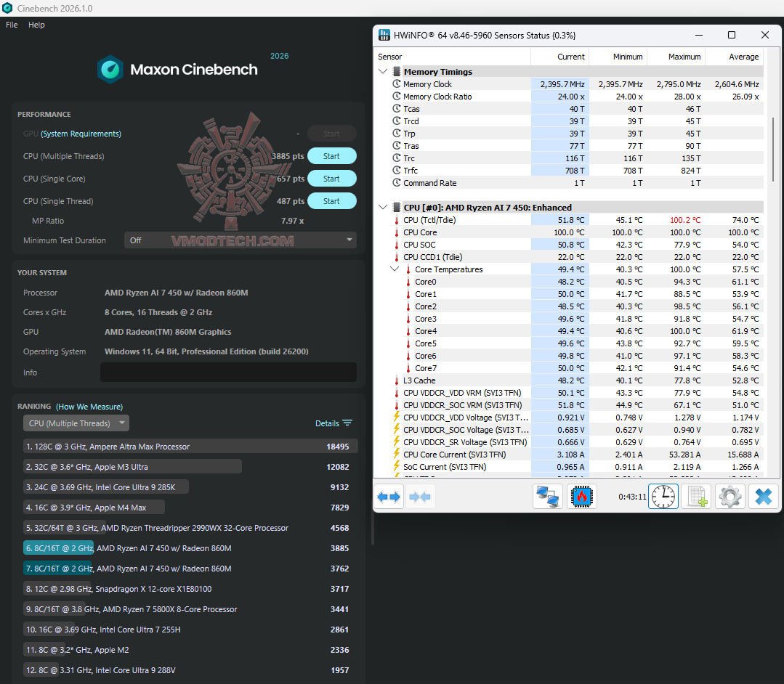The width and height of the screenshot is (784, 684).
Task: Collapse the Core Temperatures subtree
Action: tap(395, 269)
